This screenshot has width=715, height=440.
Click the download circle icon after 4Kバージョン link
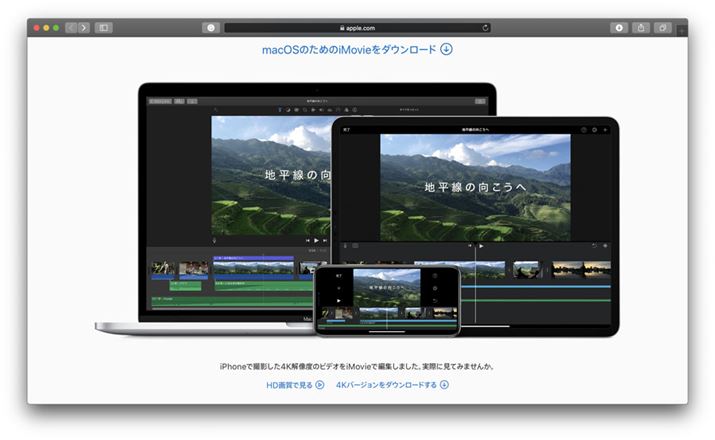tap(444, 385)
